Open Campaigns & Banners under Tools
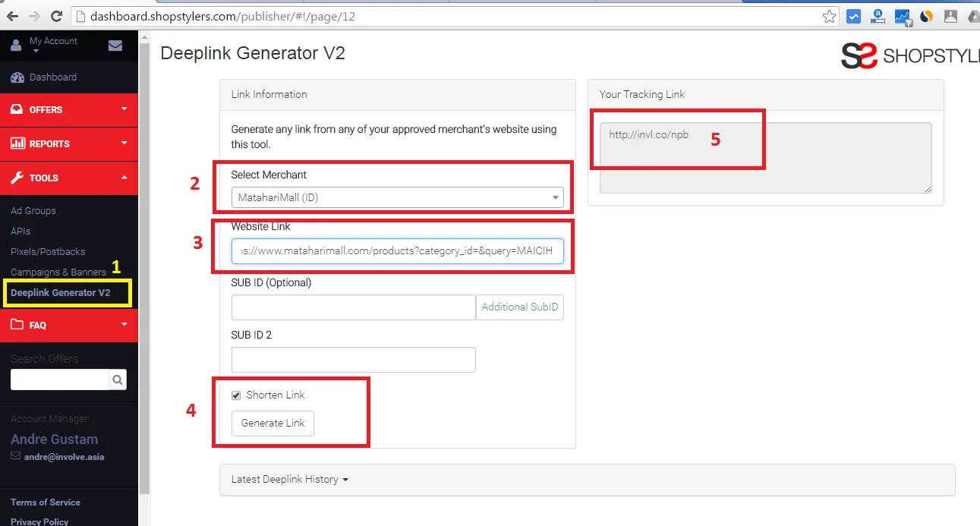Screen dimensions: 980x526 pos(58,272)
